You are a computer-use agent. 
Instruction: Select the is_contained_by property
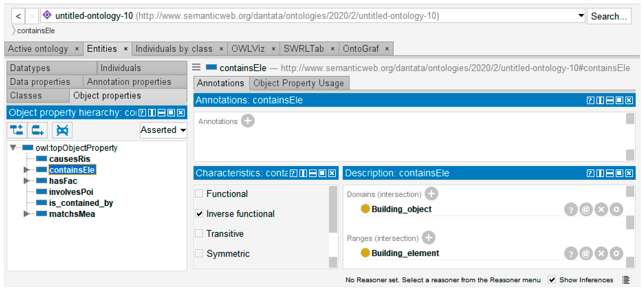click(x=81, y=203)
